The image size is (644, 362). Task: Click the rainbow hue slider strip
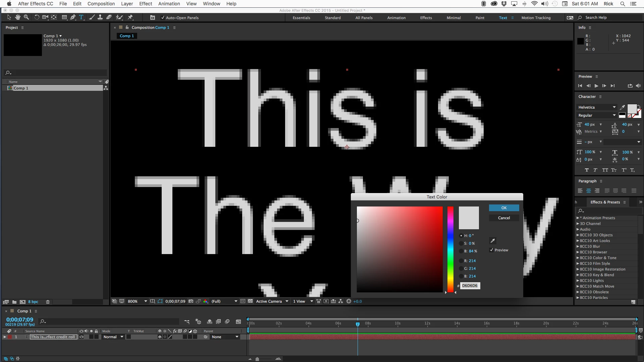[450, 249]
